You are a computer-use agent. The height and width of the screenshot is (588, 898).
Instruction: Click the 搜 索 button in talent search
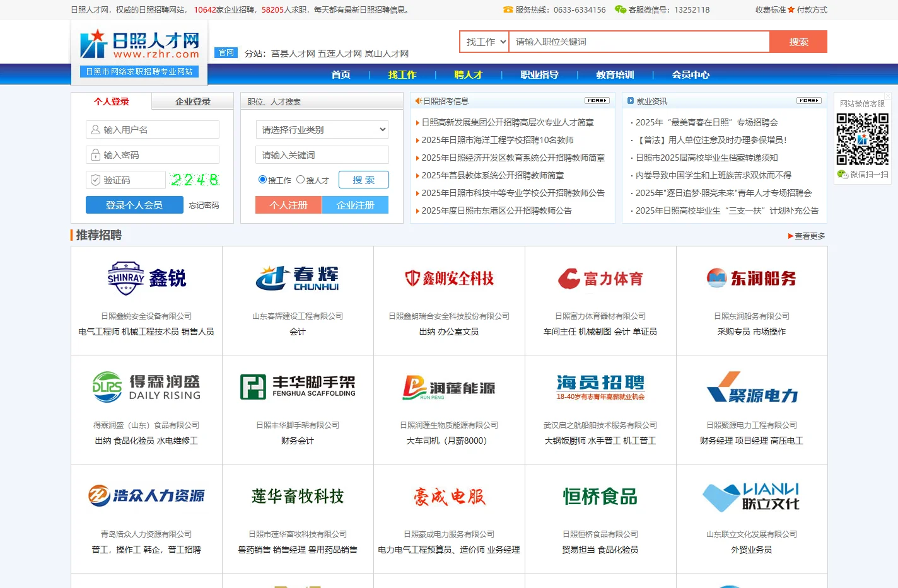(x=364, y=180)
